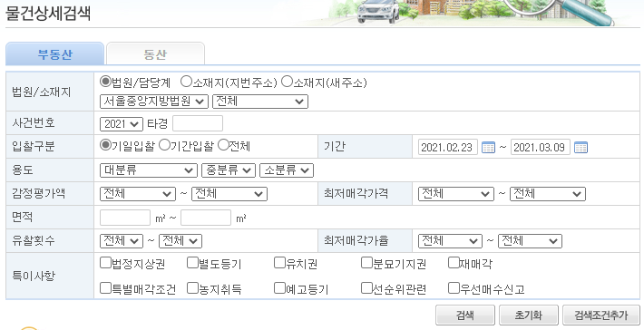Click the 면적 row label
The height and width of the screenshot is (330, 644).
point(23,217)
